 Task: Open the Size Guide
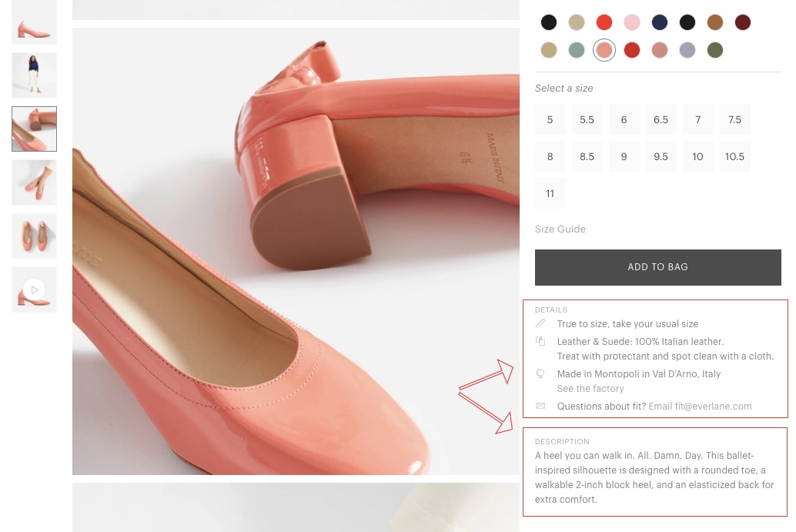point(560,229)
